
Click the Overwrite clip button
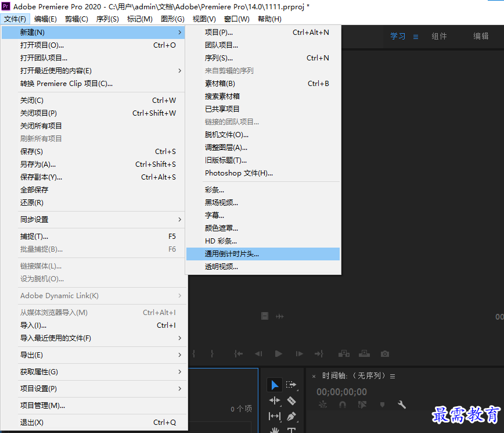364,354
